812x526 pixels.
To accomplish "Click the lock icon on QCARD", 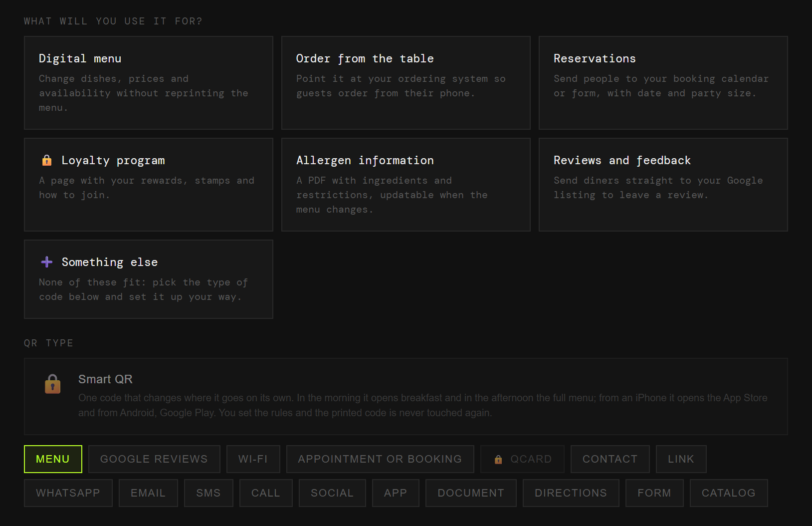I will click(498, 459).
